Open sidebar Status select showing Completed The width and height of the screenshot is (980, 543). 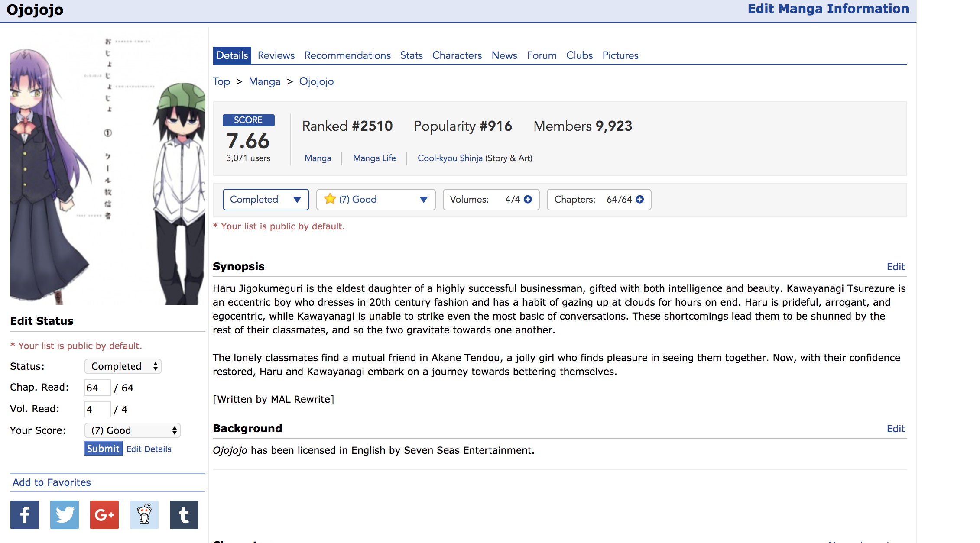click(x=123, y=366)
